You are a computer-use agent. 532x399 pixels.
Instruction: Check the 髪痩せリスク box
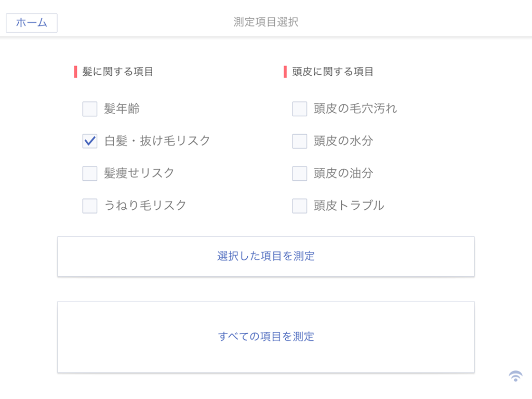[x=90, y=174]
